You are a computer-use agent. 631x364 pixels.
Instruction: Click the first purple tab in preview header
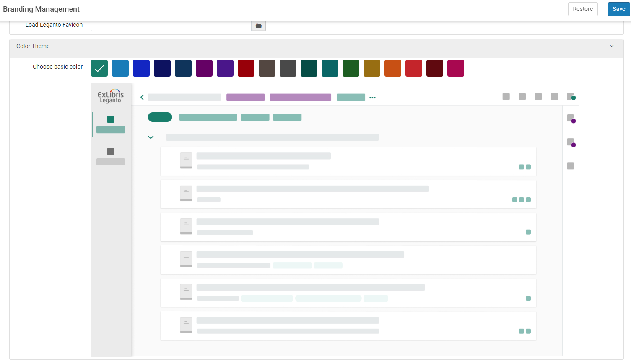[x=245, y=97]
